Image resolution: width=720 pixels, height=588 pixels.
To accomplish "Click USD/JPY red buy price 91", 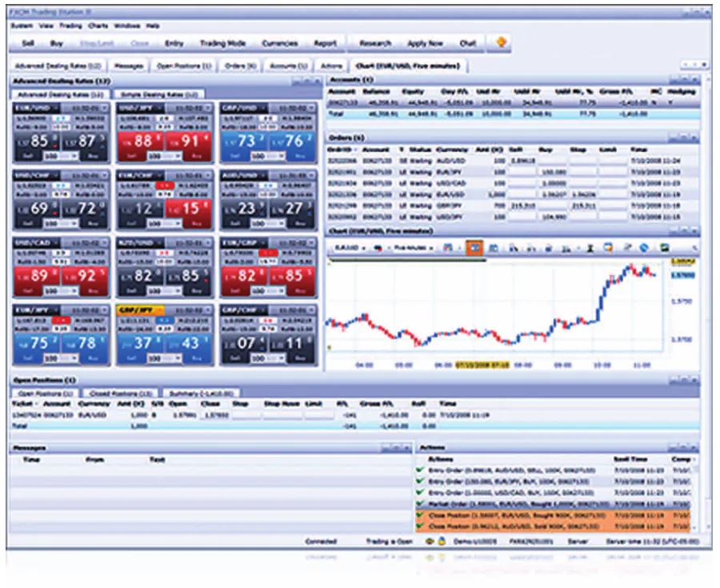I will [189, 141].
